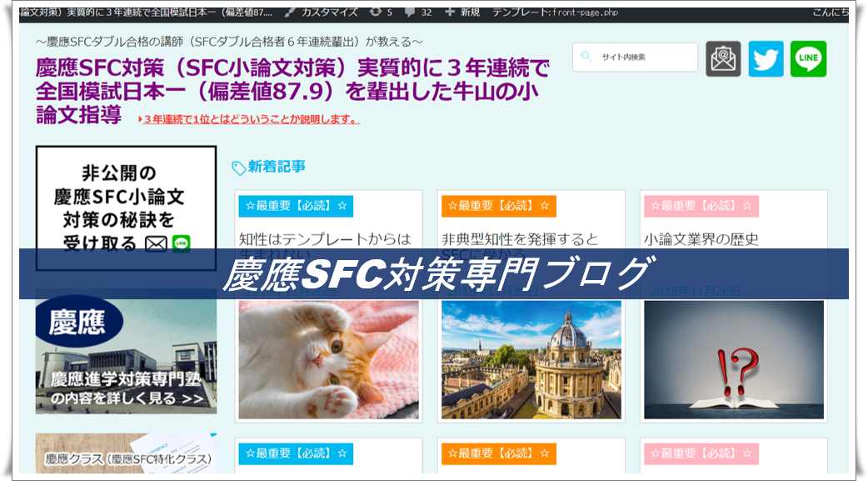This screenshot has height=481, width=868.
Task: Open the 慶應進学対策専門塾 banner
Action: 127,351
